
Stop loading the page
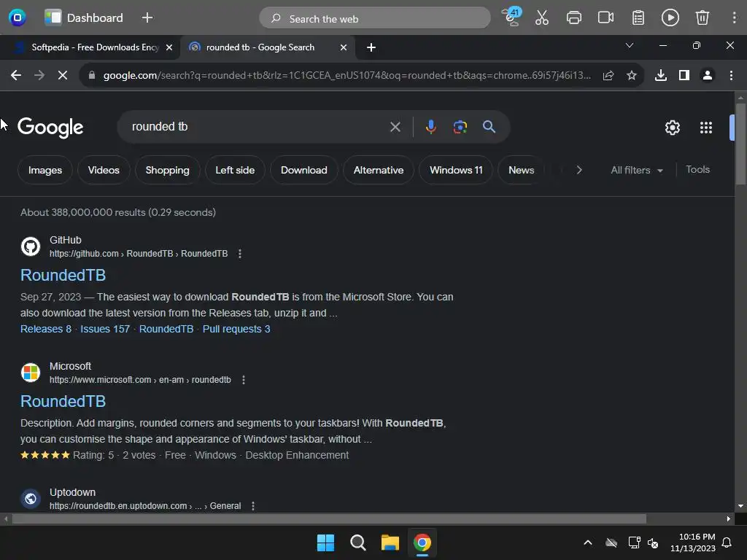(x=63, y=75)
